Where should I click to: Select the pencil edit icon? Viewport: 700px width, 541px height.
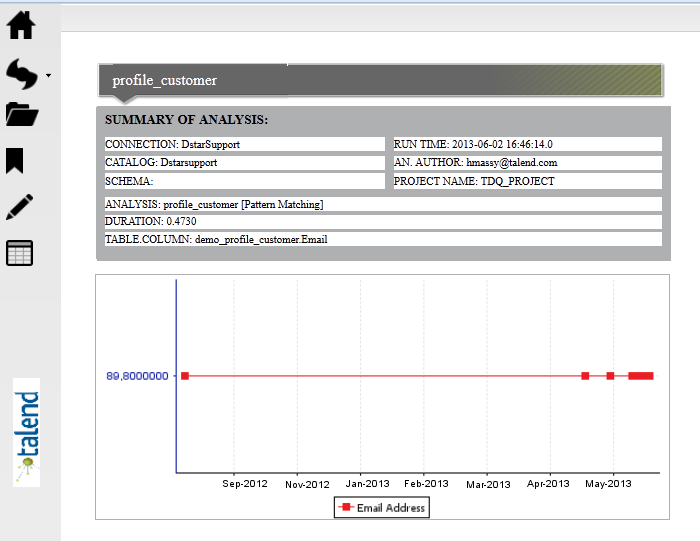pyautogui.click(x=21, y=206)
